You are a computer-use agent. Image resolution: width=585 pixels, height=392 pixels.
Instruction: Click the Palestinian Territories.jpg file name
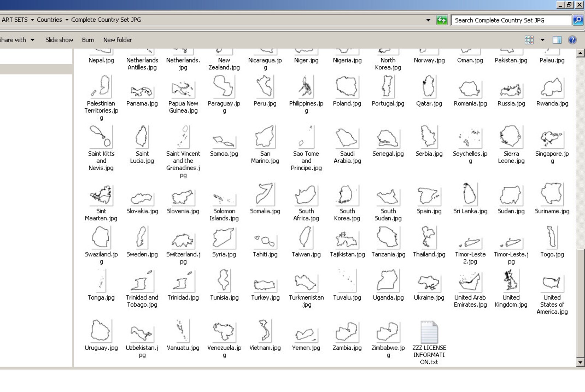pos(101,111)
